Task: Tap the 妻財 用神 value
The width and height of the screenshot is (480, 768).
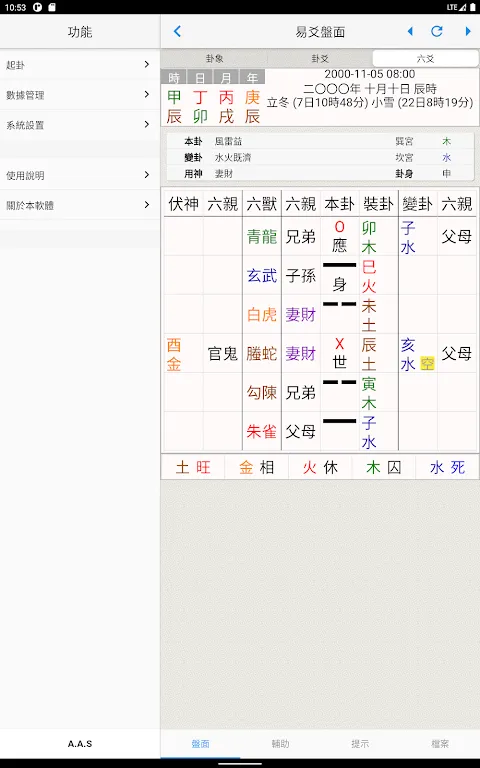Action: point(224,173)
